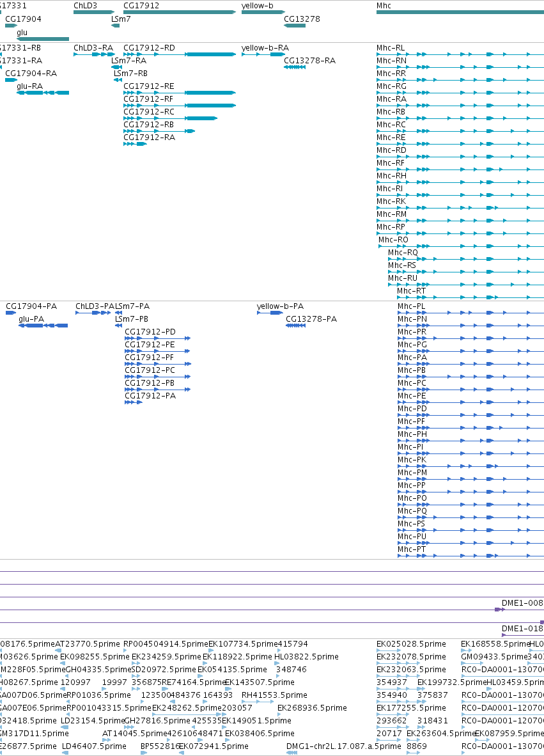Viewport: 544px width, 756px height.
Task: Select transcript LSm7-RA
Action: pyautogui.click(x=128, y=61)
